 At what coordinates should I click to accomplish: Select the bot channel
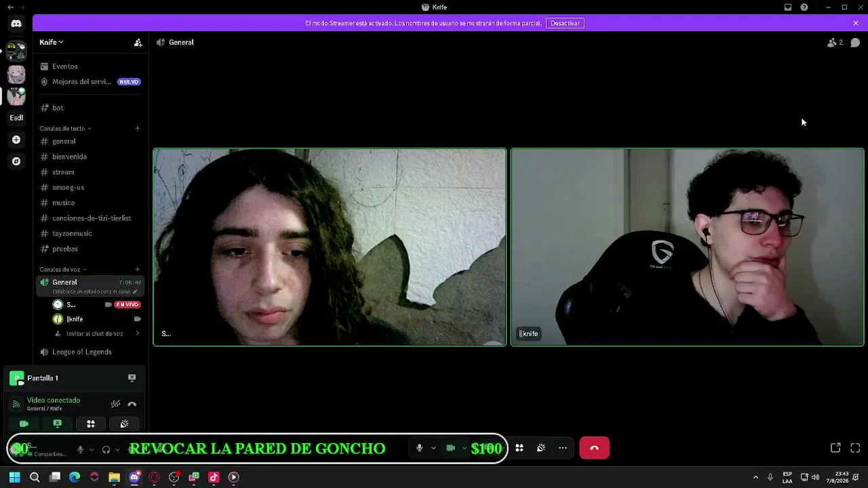pyautogui.click(x=92, y=108)
